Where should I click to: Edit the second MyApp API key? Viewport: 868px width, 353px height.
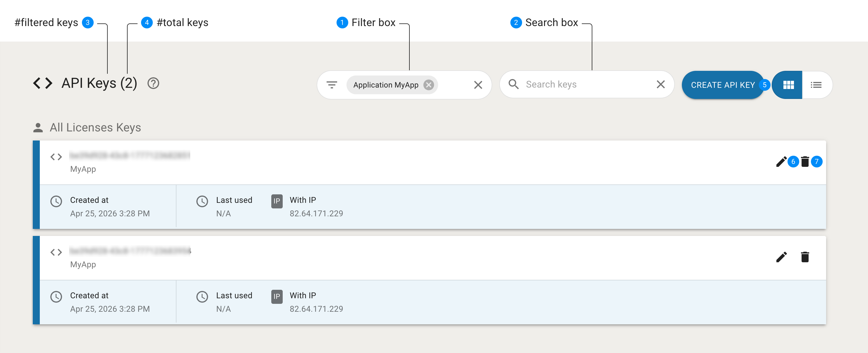point(781,257)
